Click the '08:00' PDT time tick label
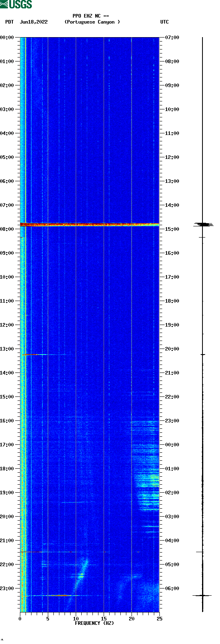Image resolution: width=220 pixels, height=644 pixels. point(7,229)
